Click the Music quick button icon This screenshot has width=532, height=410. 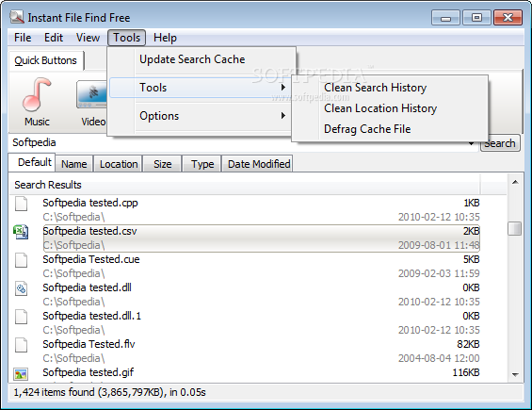pyautogui.click(x=37, y=95)
